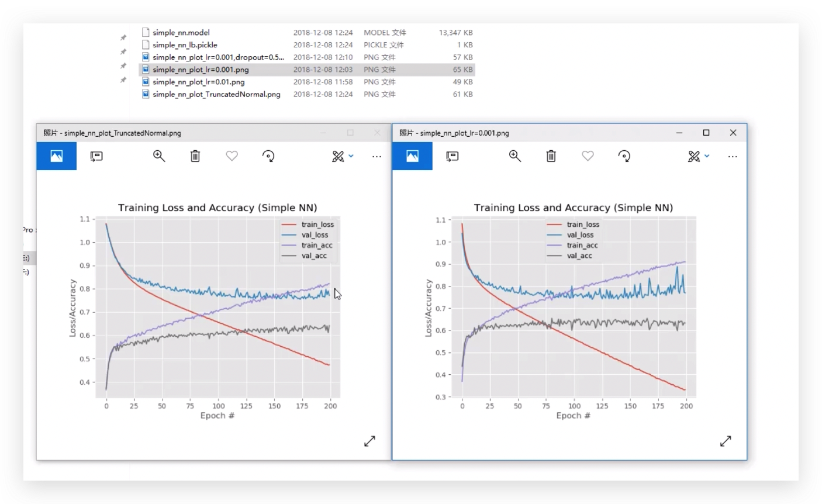The image size is (822, 504).
Task: Expand Edit dropdown arrow in TruncatedNormal window
Action: coord(351,156)
